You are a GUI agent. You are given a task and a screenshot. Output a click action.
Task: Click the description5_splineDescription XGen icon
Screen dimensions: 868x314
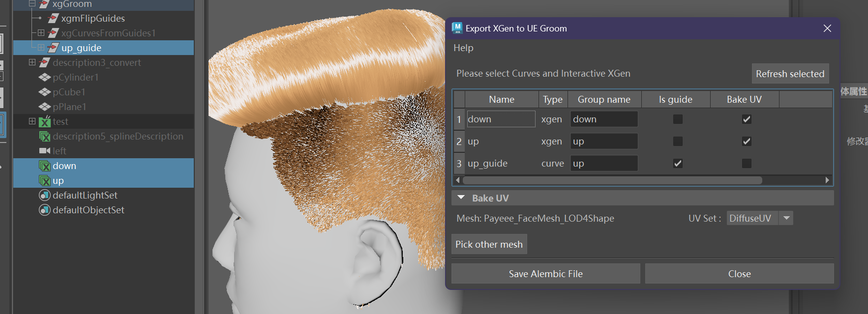[x=45, y=136]
